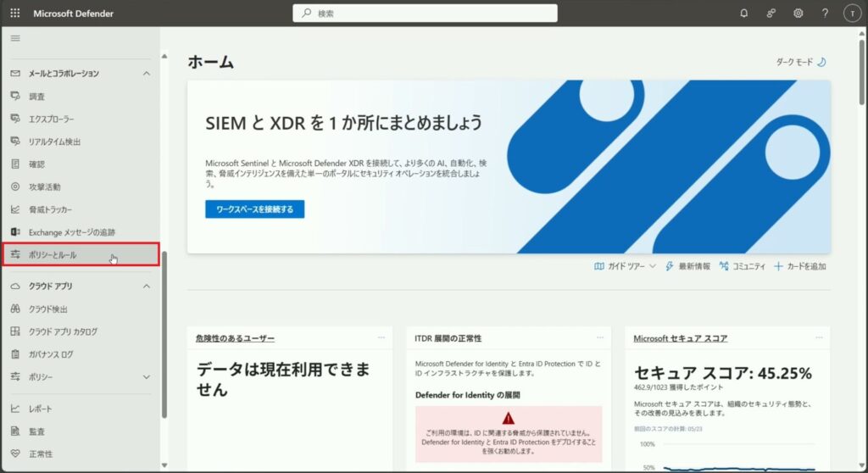Click the リアルタイム検出 icon in sidebar

[x=15, y=142]
